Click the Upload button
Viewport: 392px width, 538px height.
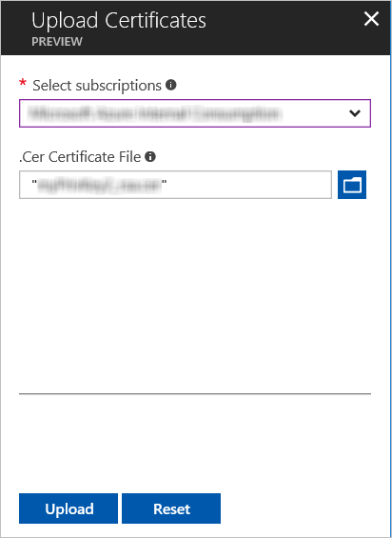tap(69, 508)
